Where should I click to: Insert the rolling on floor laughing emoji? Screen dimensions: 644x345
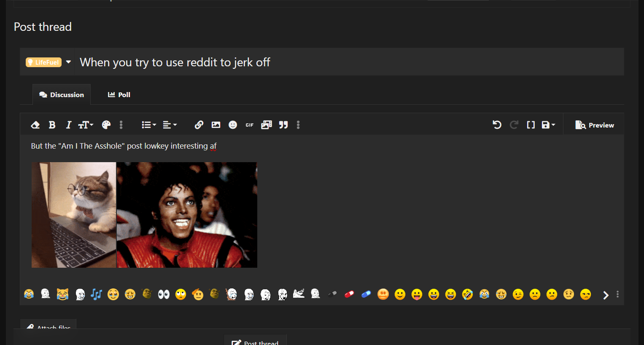pos(467,294)
